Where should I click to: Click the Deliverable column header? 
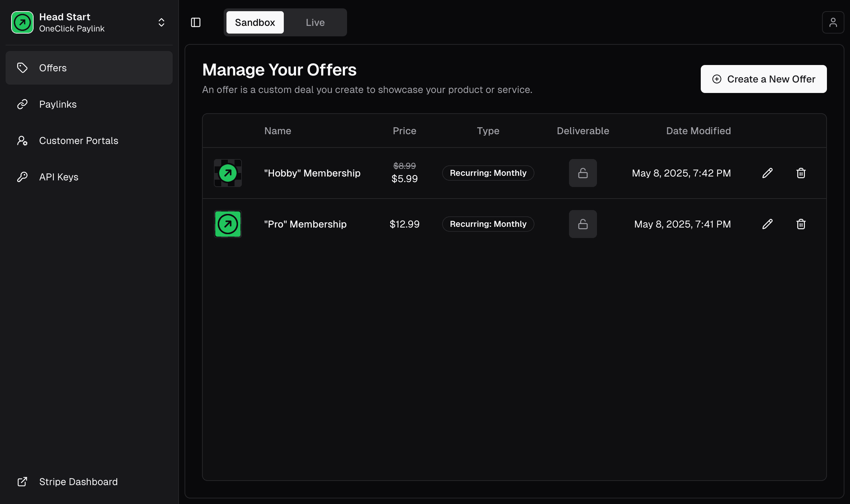tap(583, 131)
